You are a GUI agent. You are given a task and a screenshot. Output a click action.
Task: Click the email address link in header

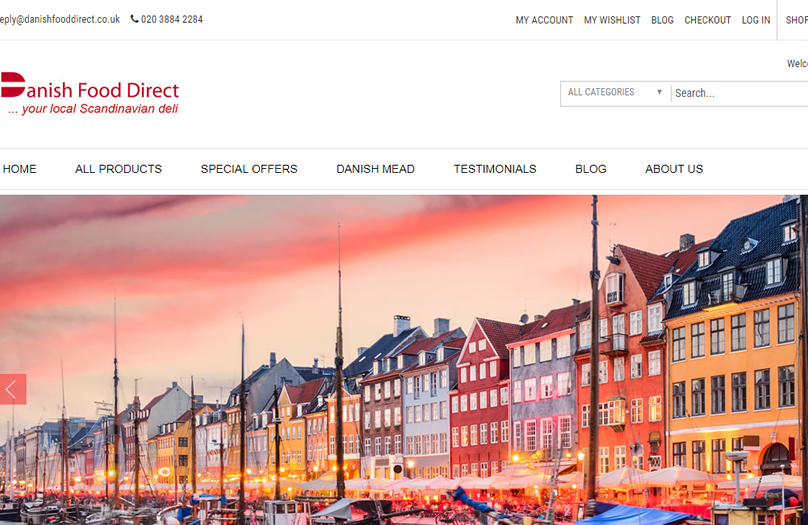(x=60, y=19)
